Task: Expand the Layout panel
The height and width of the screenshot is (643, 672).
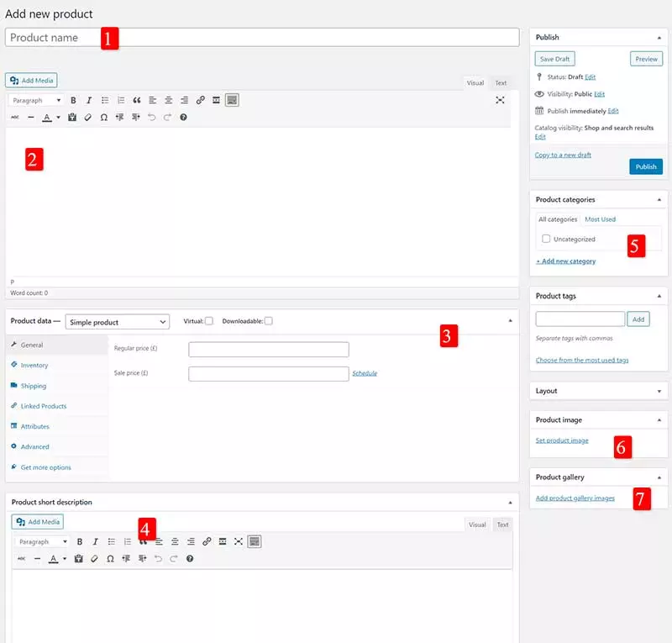Action: click(659, 391)
